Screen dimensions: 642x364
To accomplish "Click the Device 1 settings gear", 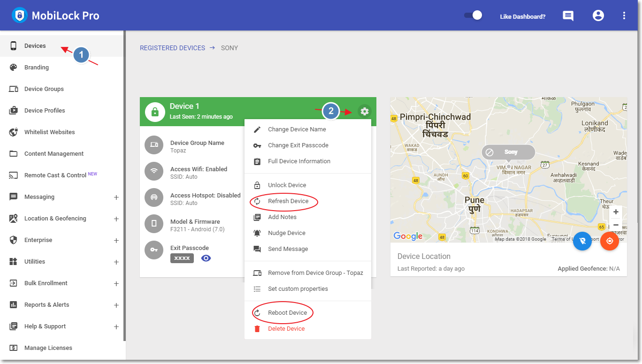I will tap(364, 111).
